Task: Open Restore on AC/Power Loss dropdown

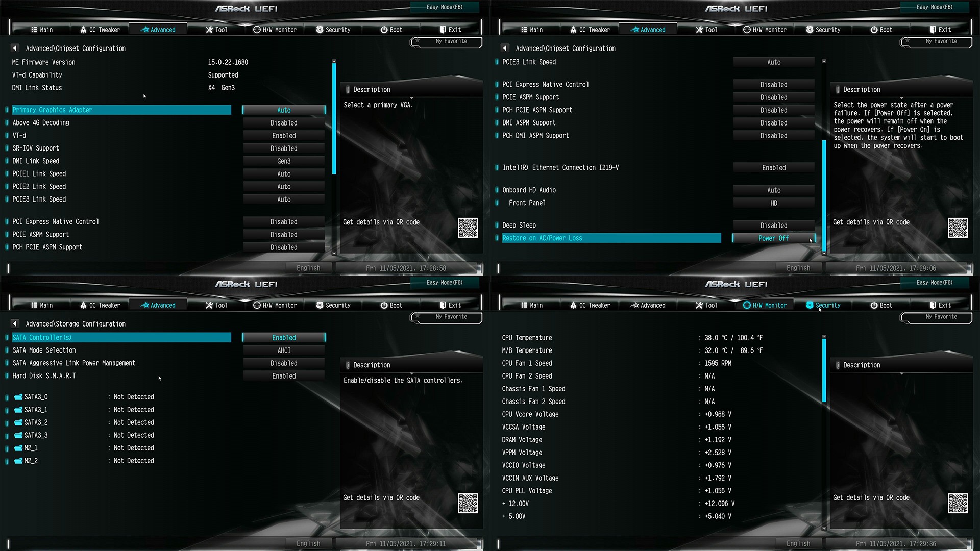Action: [773, 238]
